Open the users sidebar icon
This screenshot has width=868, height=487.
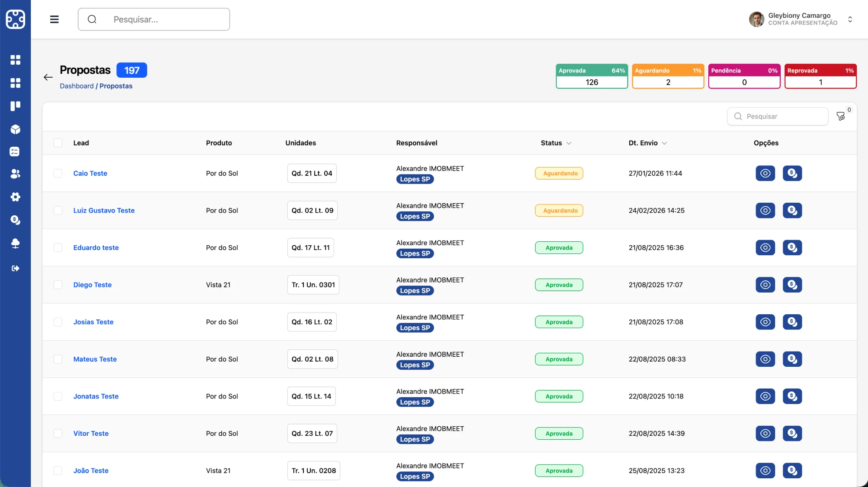pos(15,174)
